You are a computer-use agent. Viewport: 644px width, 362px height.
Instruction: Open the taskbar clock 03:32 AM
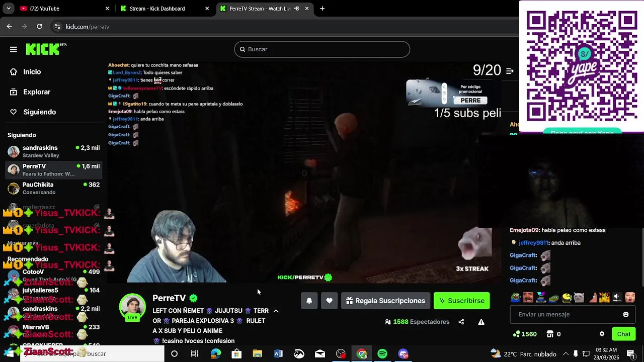(606, 354)
